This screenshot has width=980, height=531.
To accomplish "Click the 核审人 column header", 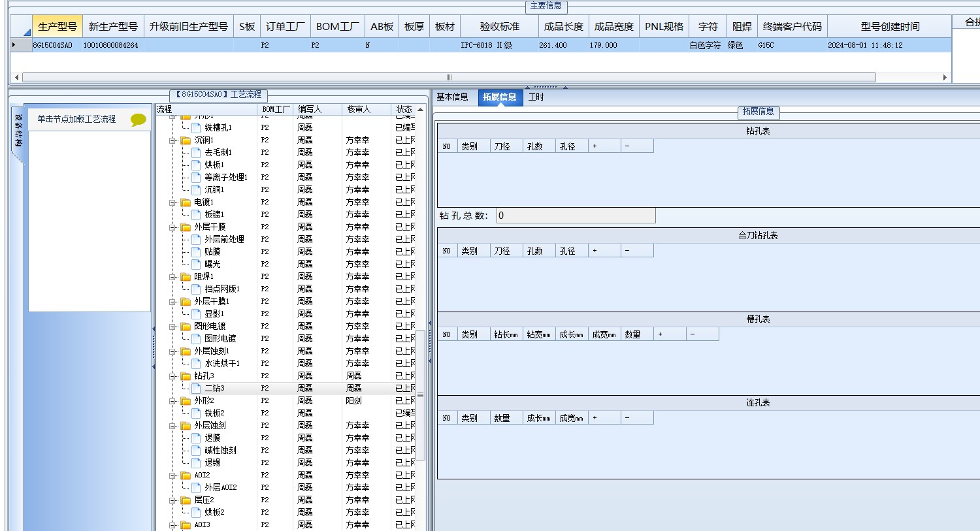I will (366, 109).
